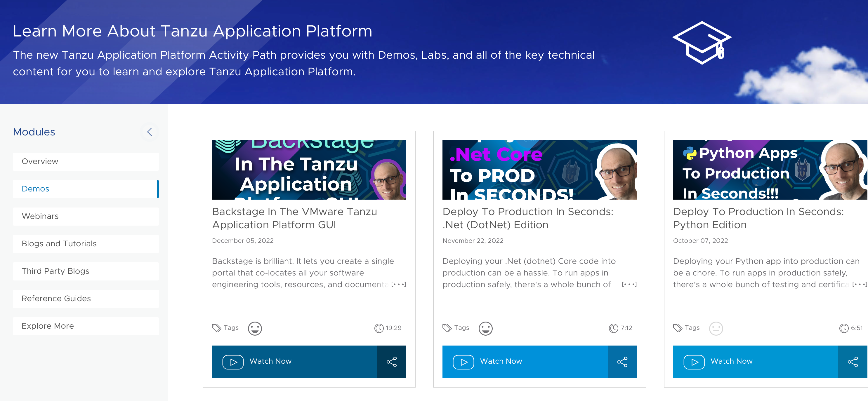Select the Overview module in sidebar
Viewport: 868px width, 401px height.
click(x=86, y=161)
